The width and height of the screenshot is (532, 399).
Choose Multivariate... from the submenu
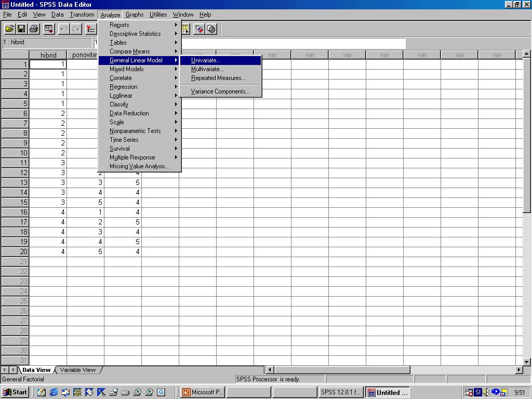[220, 69]
